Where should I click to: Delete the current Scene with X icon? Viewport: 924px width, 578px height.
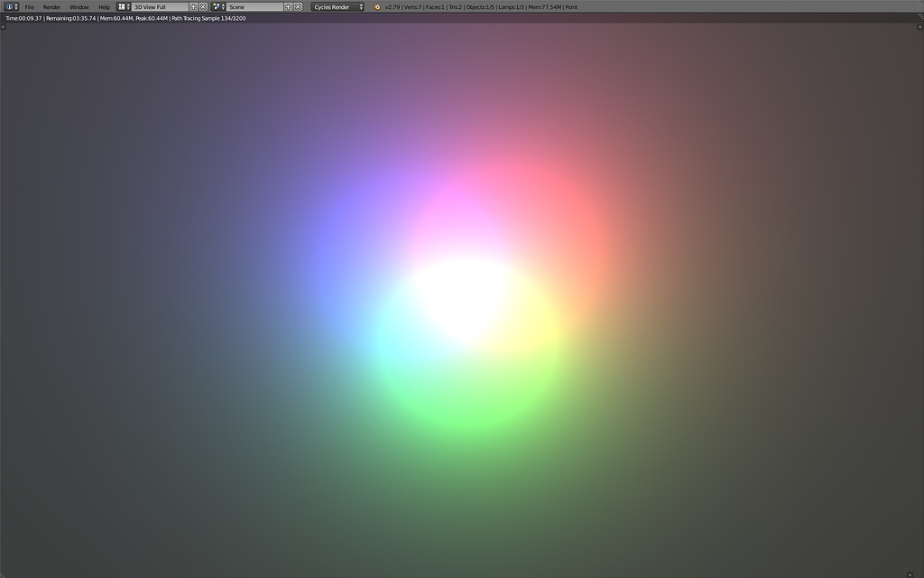point(298,7)
